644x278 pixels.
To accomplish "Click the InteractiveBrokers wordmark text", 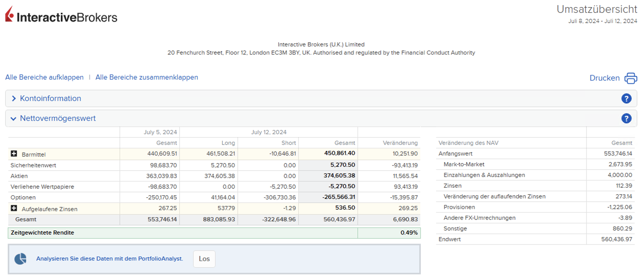I will [x=67, y=17].
